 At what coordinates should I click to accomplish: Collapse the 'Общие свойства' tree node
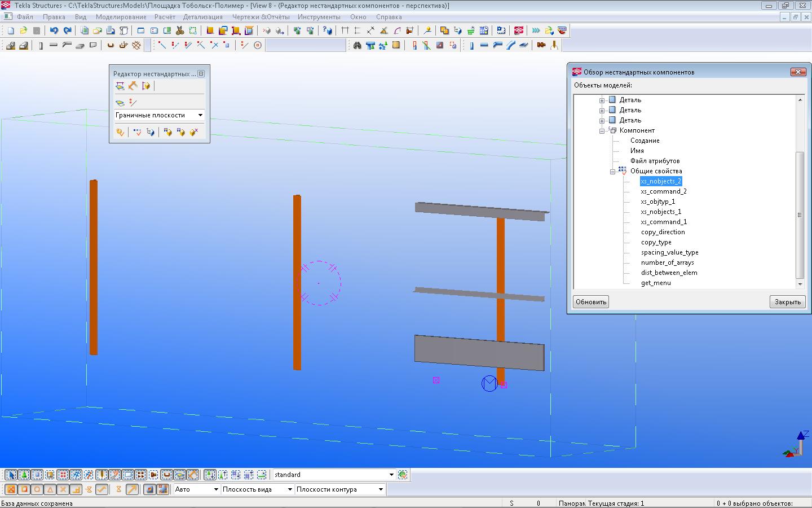click(x=612, y=172)
